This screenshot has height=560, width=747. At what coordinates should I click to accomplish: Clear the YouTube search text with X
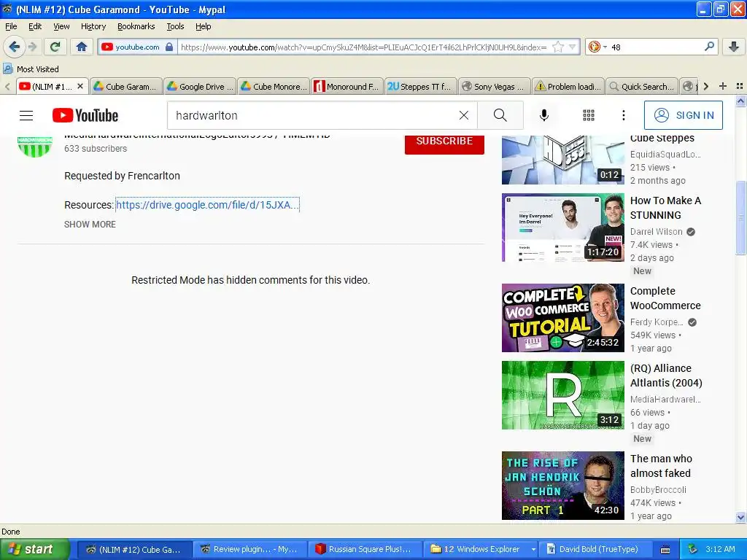coord(463,115)
